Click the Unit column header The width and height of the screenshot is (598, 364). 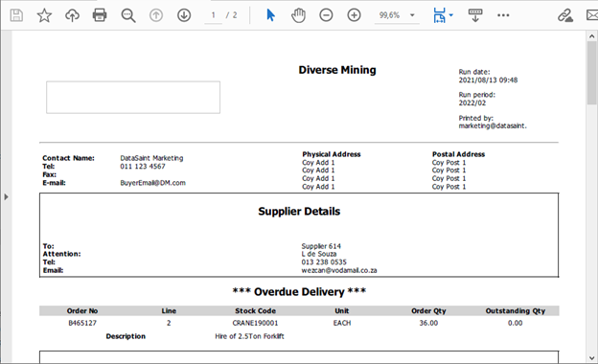click(x=342, y=311)
